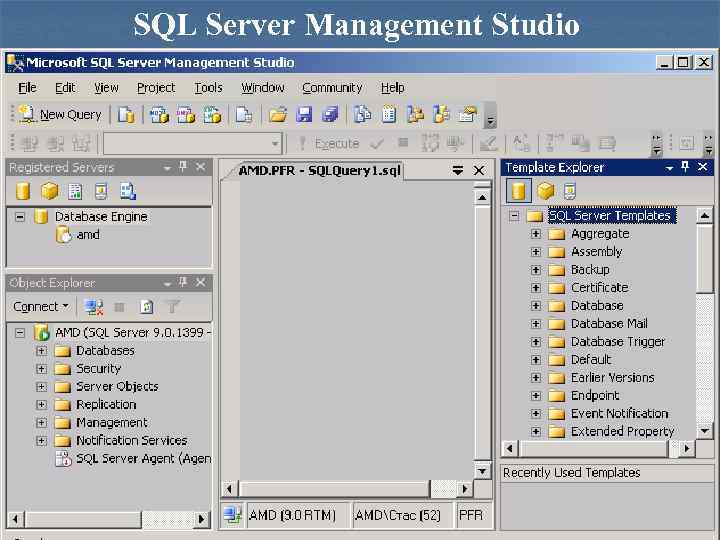Collapse the SQL Server Templates root node
The image size is (720, 540).
coord(514,216)
